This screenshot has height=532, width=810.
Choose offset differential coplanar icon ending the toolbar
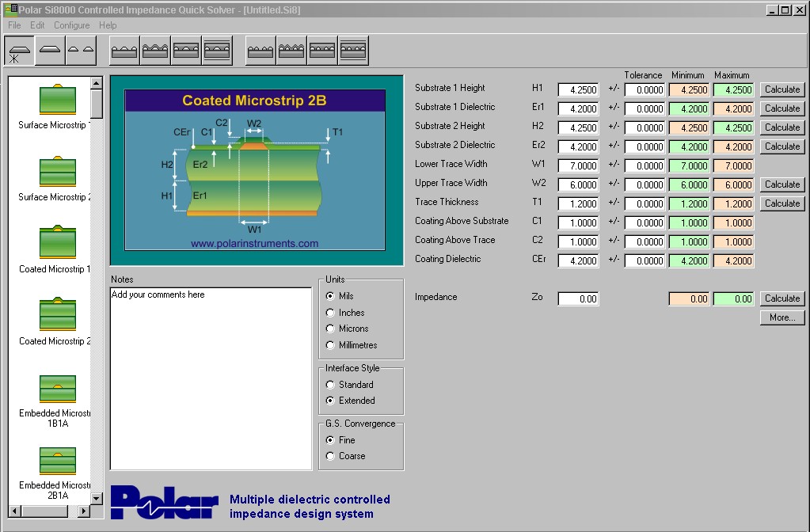click(354, 51)
